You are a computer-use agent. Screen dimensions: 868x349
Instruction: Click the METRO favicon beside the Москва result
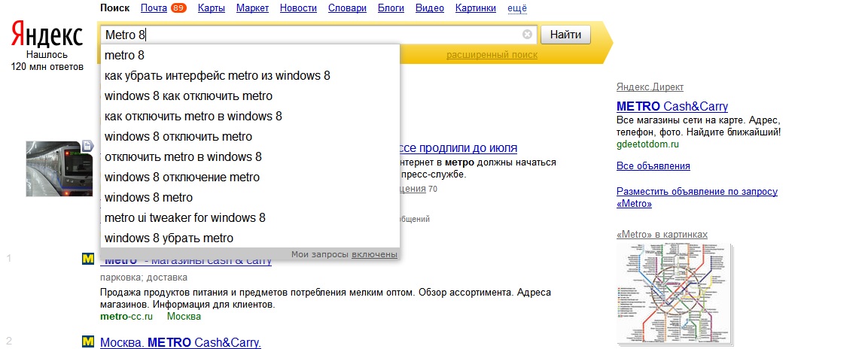pyautogui.click(x=88, y=341)
